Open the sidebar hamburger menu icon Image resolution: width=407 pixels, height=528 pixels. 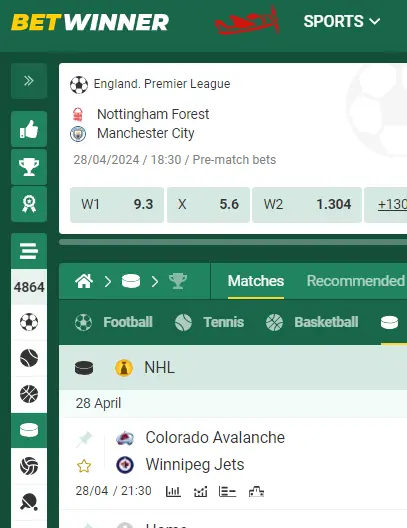(x=29, y=251)
